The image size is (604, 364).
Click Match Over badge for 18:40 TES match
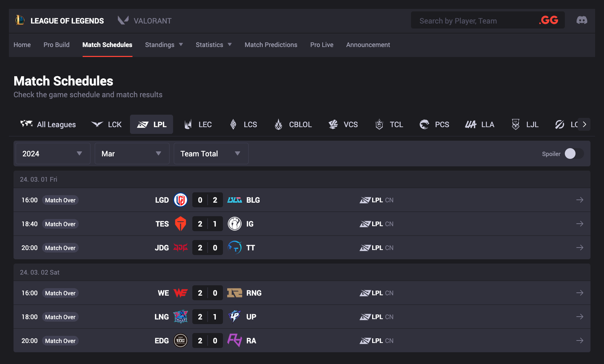pos(60,224)
